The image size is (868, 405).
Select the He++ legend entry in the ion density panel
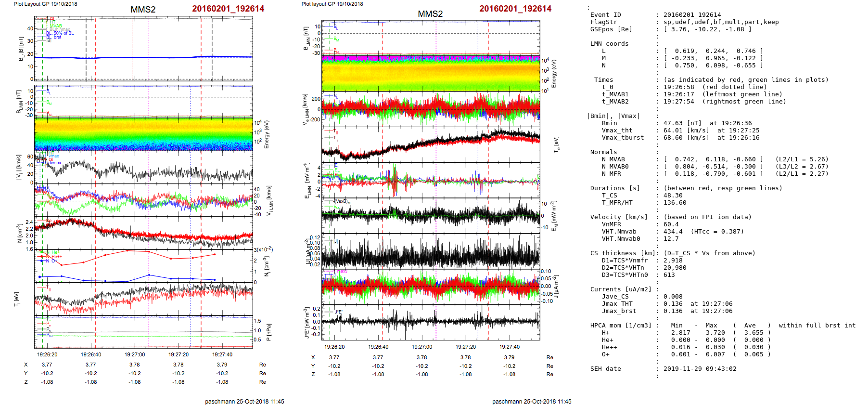coord(57,257)
